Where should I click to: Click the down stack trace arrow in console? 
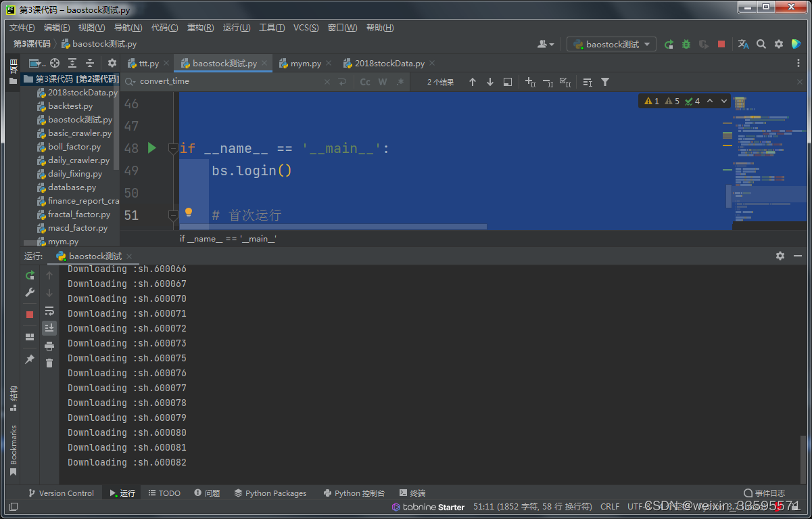(49, 293)
